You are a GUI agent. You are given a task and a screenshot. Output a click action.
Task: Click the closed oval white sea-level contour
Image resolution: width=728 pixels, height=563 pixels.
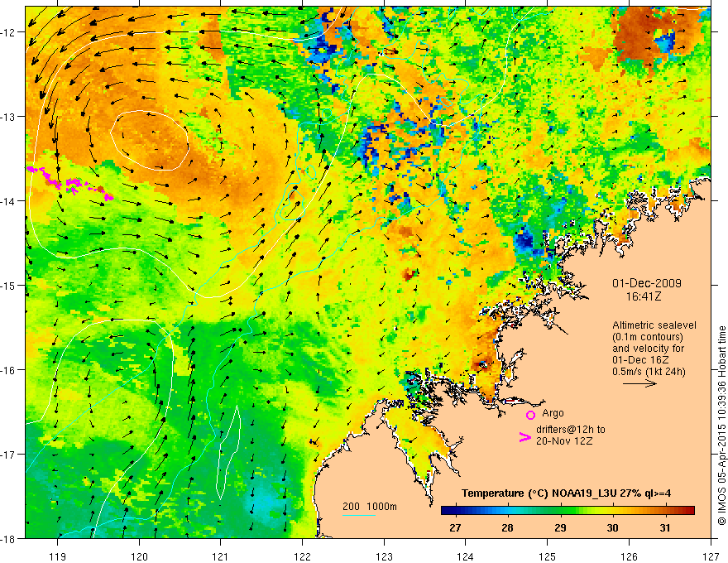150,140
